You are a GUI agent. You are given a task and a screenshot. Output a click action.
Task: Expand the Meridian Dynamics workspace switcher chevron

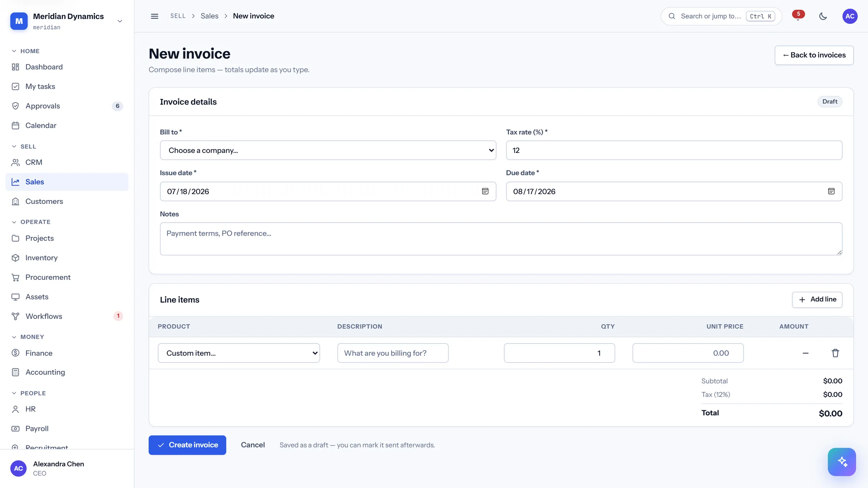(120, 21)
